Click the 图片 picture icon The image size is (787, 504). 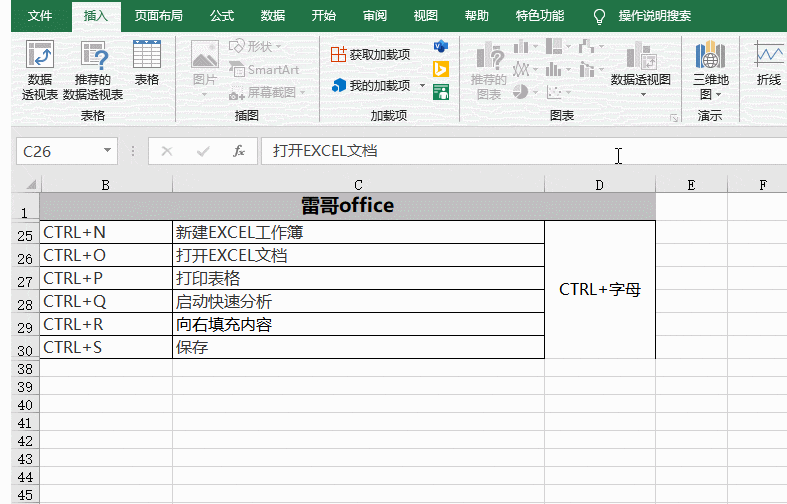coord(204,55)
